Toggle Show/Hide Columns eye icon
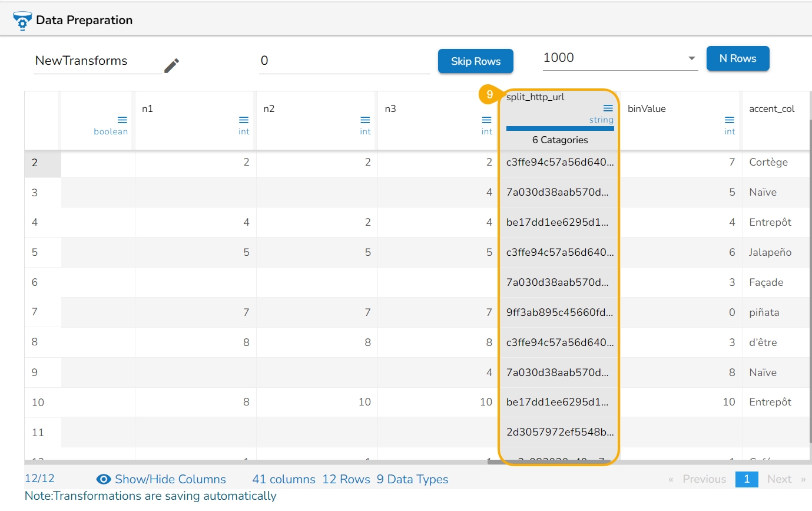The image size is (812, 511). coord(104,479)
